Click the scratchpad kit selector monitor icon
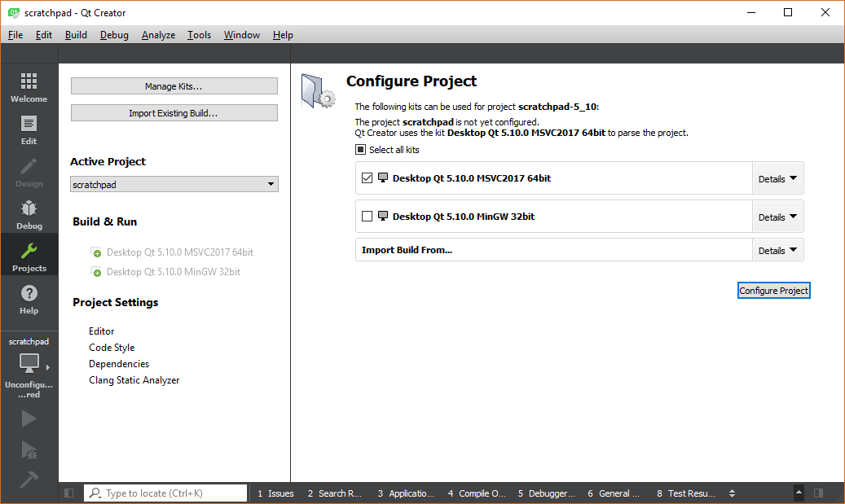This screenshot has height=504, width=845. point(29,362)
